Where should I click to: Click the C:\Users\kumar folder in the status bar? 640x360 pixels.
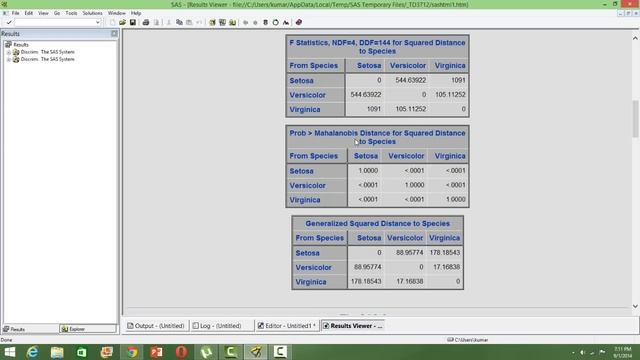click(x=468, y=340)
